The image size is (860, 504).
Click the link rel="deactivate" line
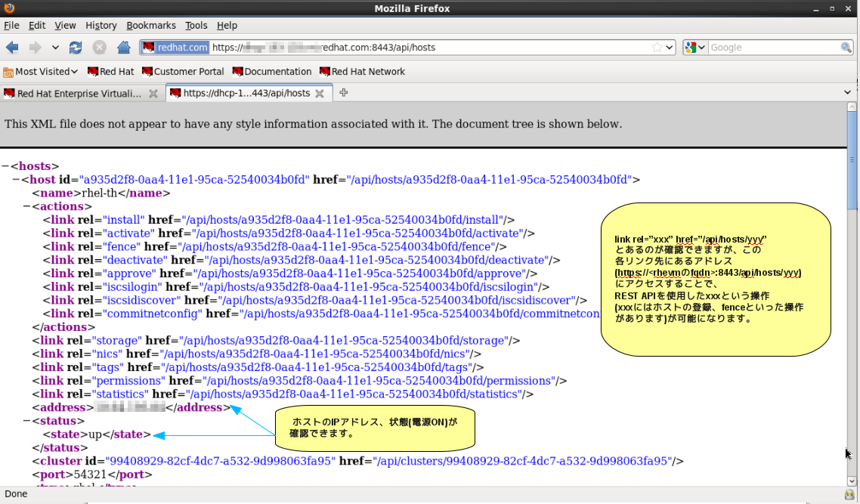tap(302, 260)
